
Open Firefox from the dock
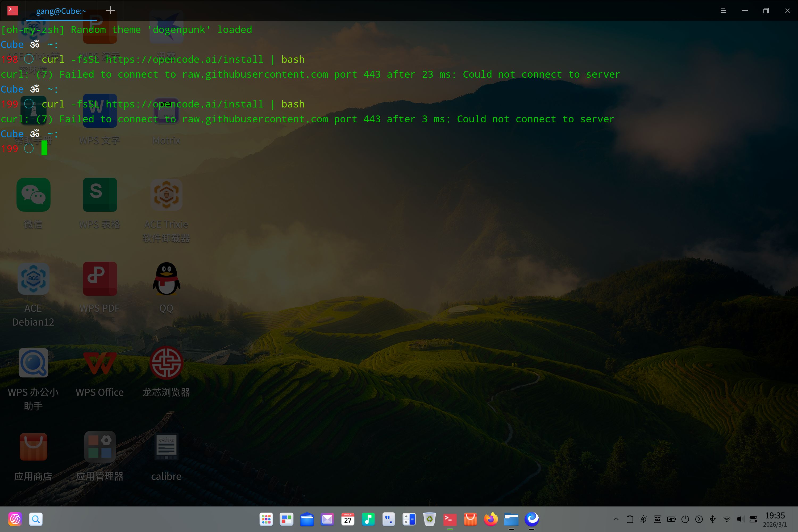pyautogui.click(x=491, y=519)
